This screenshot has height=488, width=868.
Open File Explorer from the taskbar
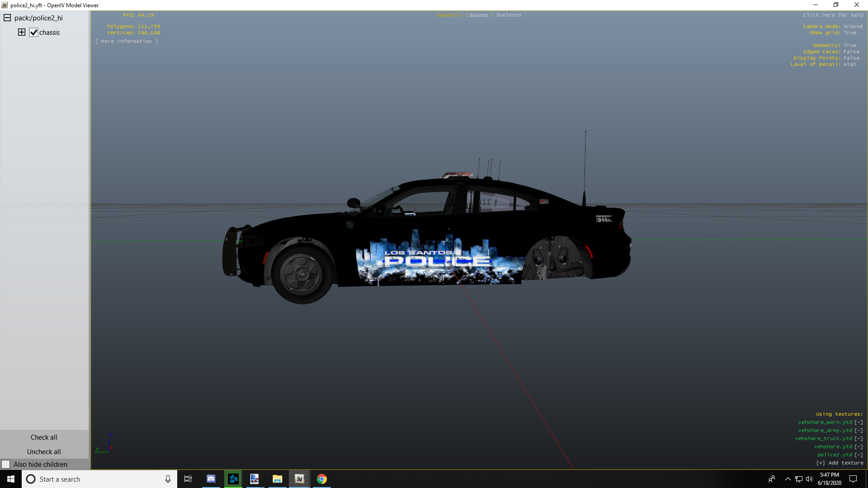click(x=277, y=479)
